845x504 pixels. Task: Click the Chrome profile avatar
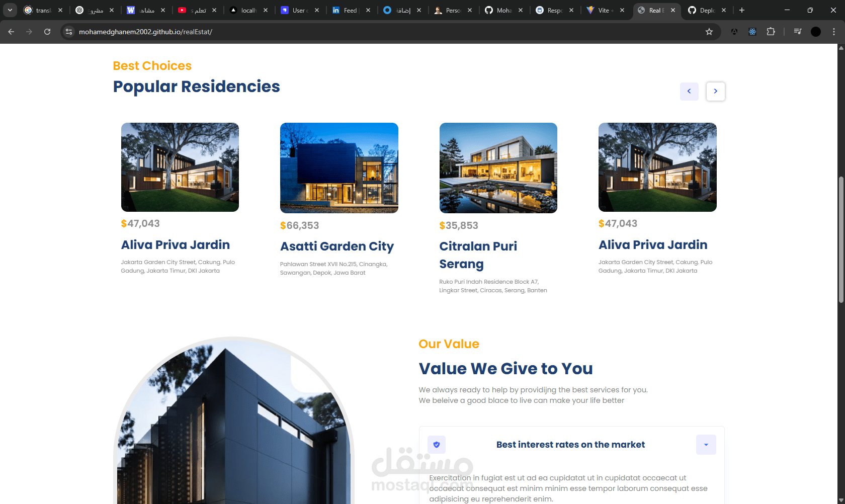pyautogui.click(x=816, y=32)
